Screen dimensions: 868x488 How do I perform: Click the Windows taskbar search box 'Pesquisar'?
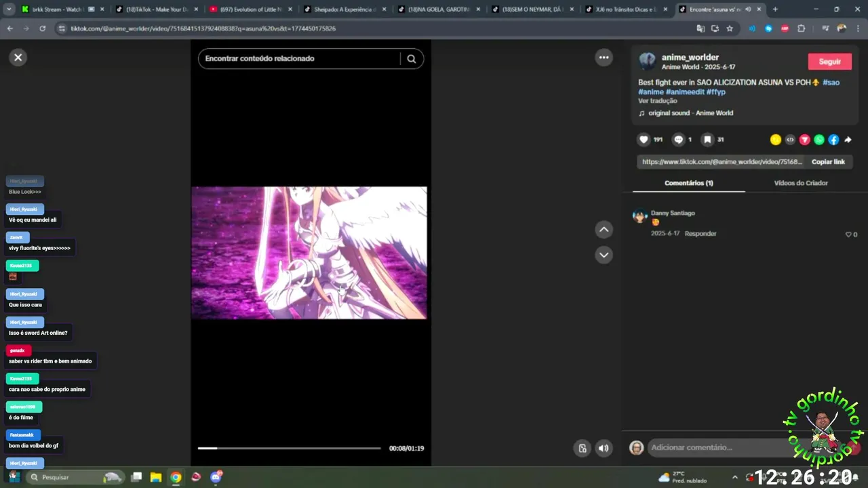(75, 477)
